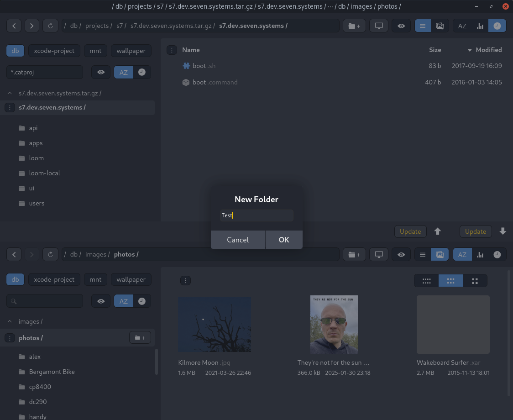Select xcode-project bookmark in bottom sidebar
The width and height of the screenshot is (513, 420).
(54, 279)
